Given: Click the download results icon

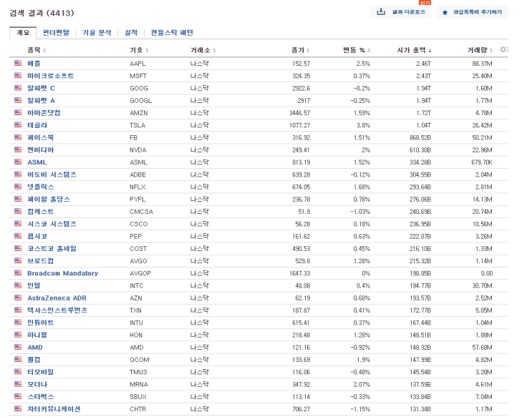Looking at the screenshot, I should point(381,12).
